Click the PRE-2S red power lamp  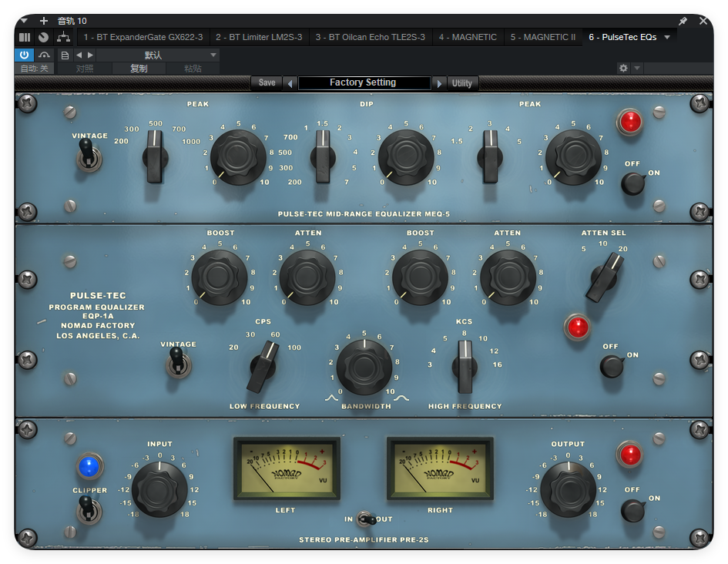pyautogui.click(x=630, y=455)
